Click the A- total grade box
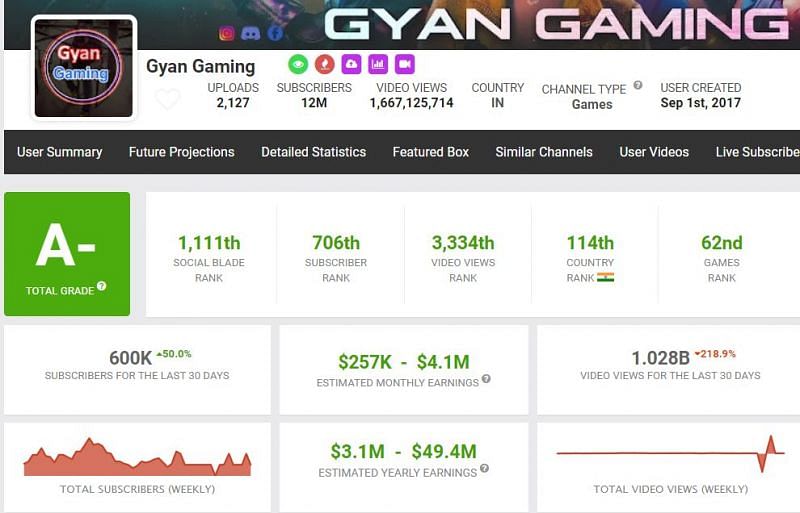This screenshot has width=800, height=513. (67, 254)
